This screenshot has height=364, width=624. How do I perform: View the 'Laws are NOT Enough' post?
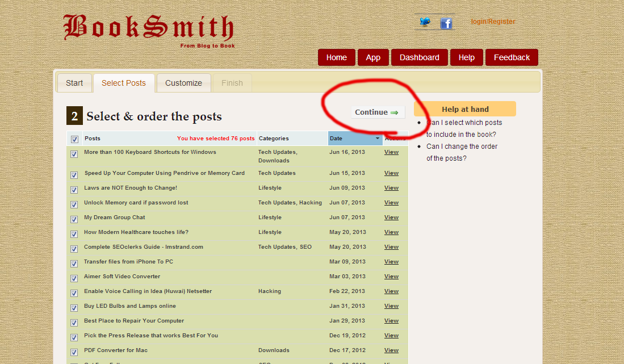[391, 188]
